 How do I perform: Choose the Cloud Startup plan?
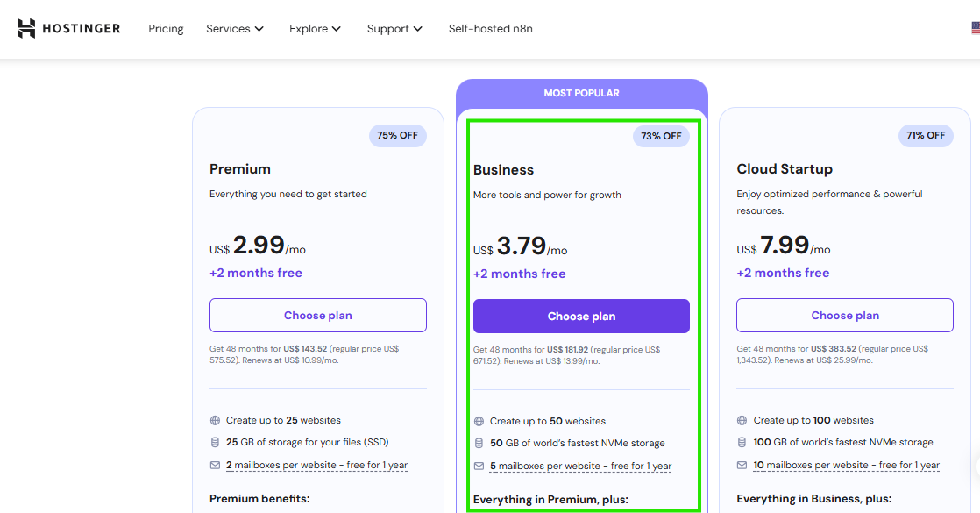pos(844,316)
